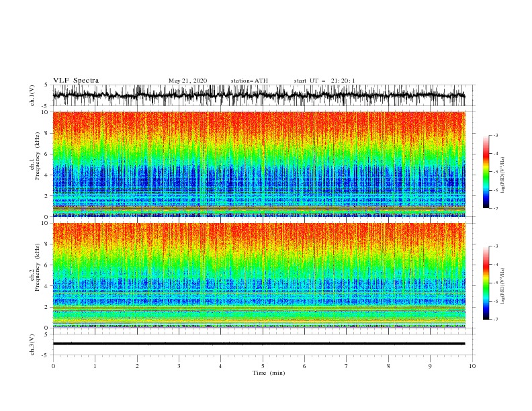532x411 pixels.
Task: Click the ch.2 PSD color scale bar
Action: pyautogui.click(x=486, y=283)
